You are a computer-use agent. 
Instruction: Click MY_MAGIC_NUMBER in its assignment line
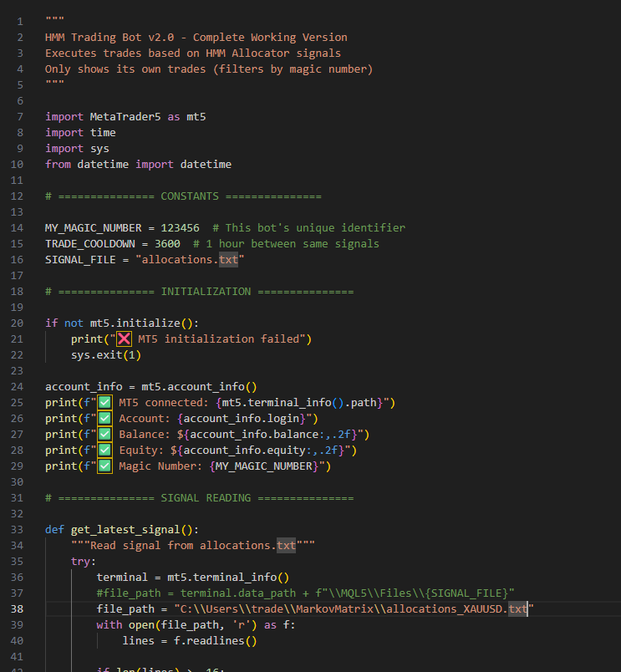click(x=93, y=228)
